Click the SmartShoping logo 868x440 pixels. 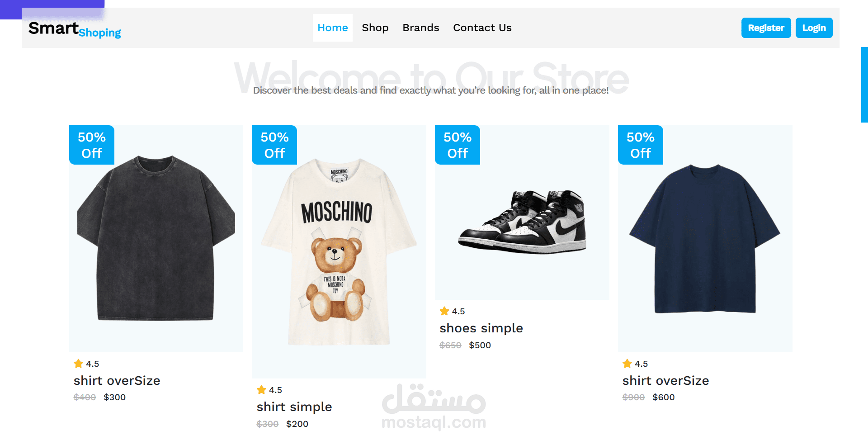75,29
